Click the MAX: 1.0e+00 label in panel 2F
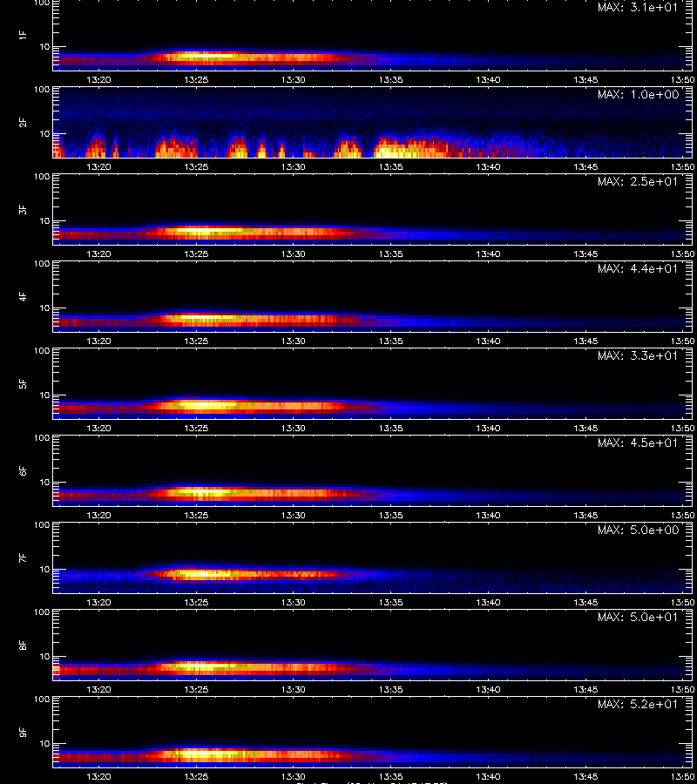The width and height of the screenshot is (697, 784). [x=638, y=94]
